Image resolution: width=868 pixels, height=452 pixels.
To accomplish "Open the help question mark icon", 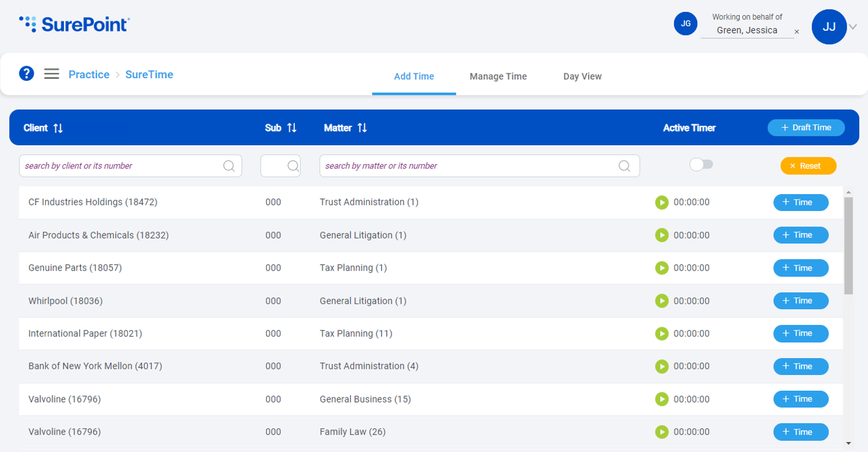I will 26,74.
